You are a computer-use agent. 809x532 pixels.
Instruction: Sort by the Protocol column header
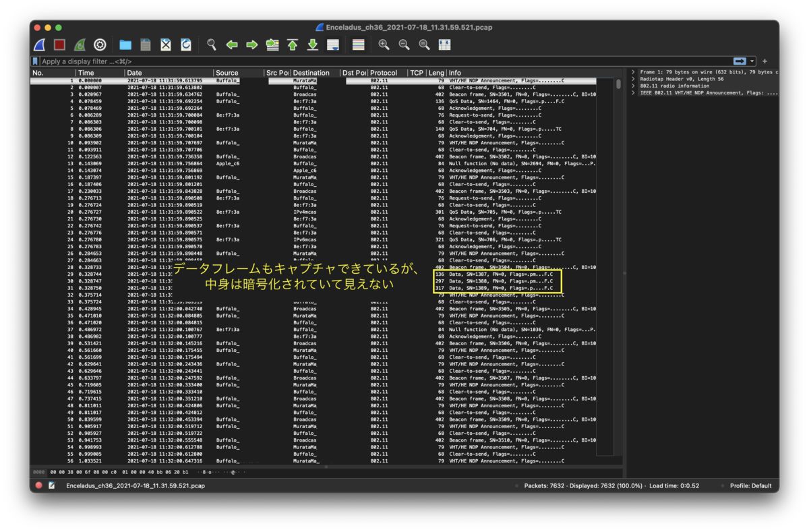coord(388,73)
